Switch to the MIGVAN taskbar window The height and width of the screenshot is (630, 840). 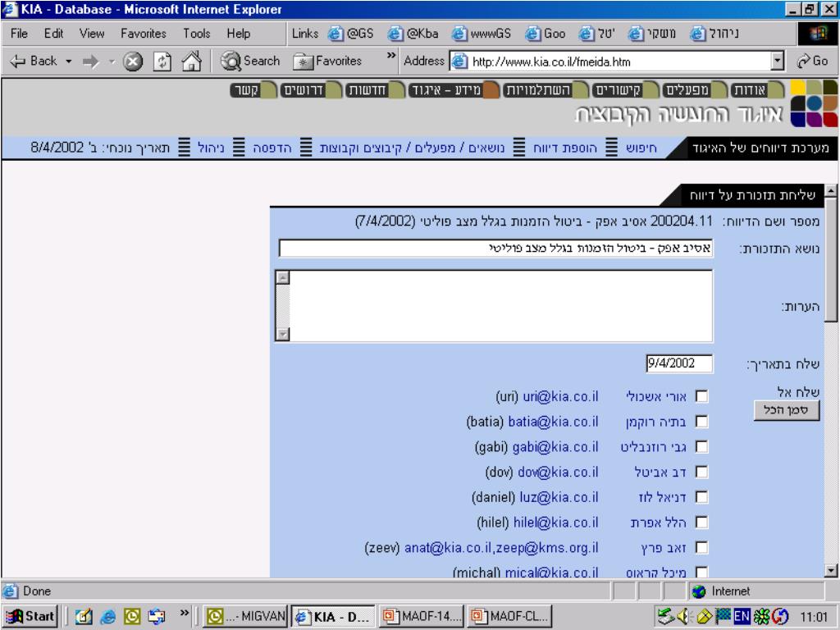tap(246, 617)
